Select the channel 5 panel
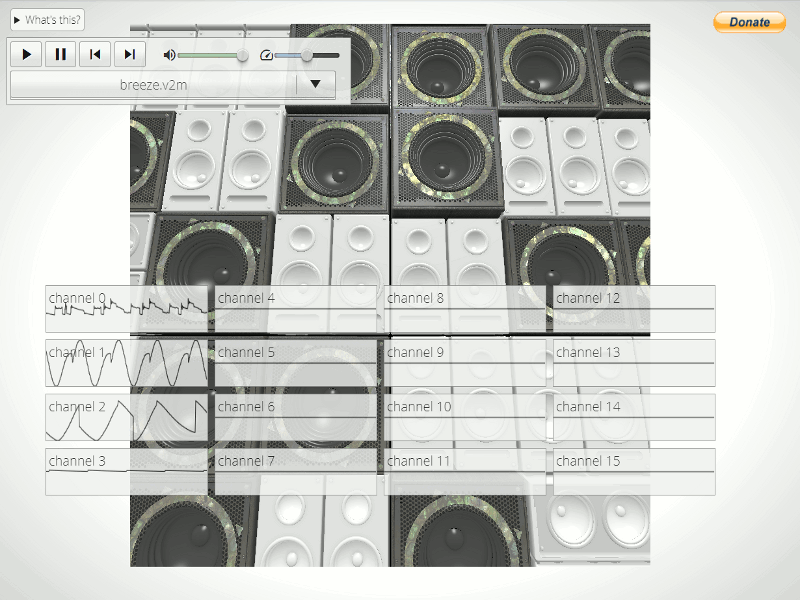The image size is (800, 600). [295, 363]
